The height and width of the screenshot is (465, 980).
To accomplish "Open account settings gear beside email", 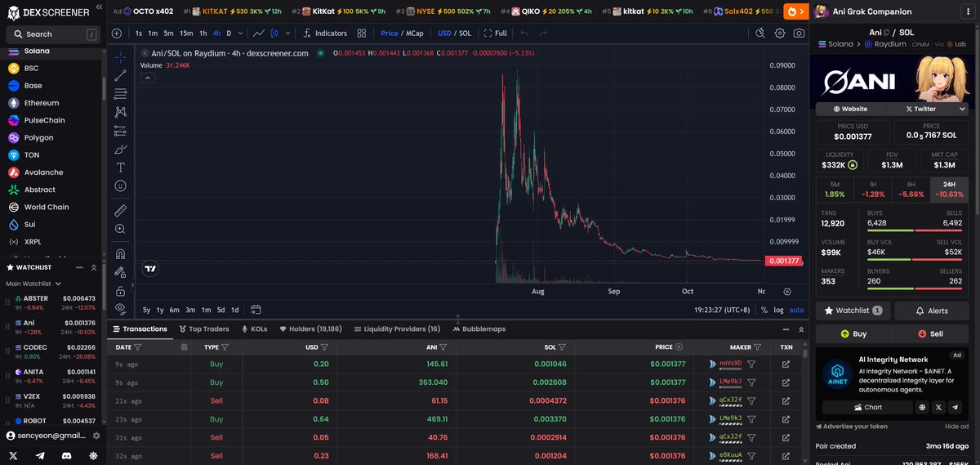I will (96, 436).
